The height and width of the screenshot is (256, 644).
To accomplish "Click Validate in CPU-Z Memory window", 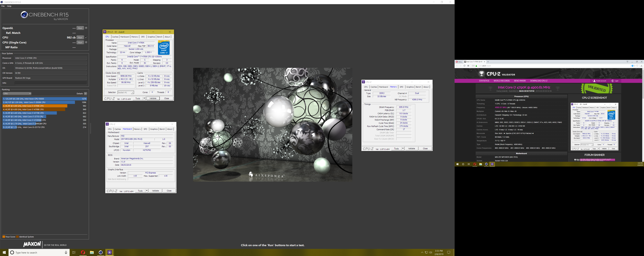I will click(411, 149).
